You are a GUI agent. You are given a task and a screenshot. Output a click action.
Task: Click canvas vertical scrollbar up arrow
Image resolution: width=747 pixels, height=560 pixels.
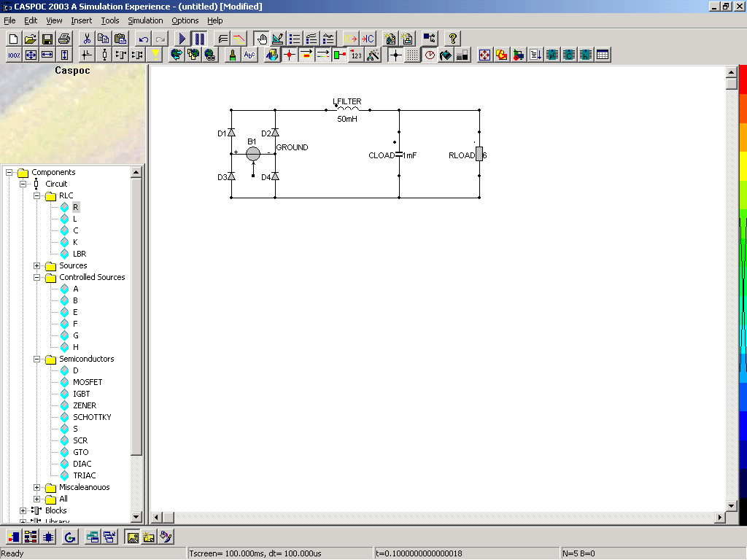731,72
